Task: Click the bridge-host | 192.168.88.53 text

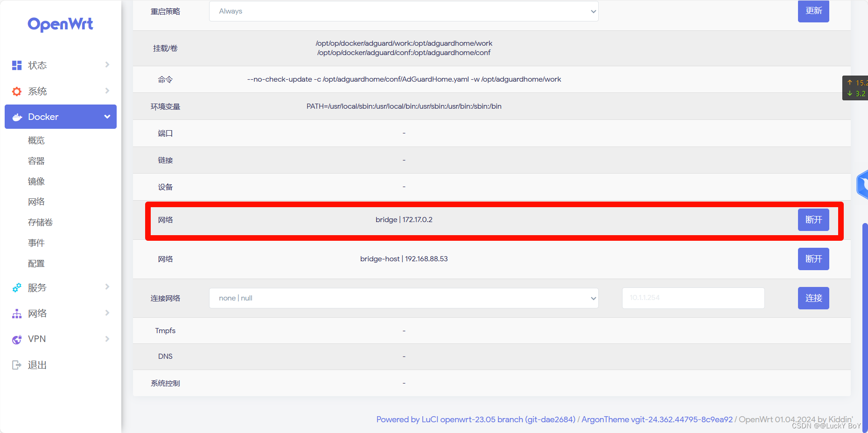Action: point(404,259)
